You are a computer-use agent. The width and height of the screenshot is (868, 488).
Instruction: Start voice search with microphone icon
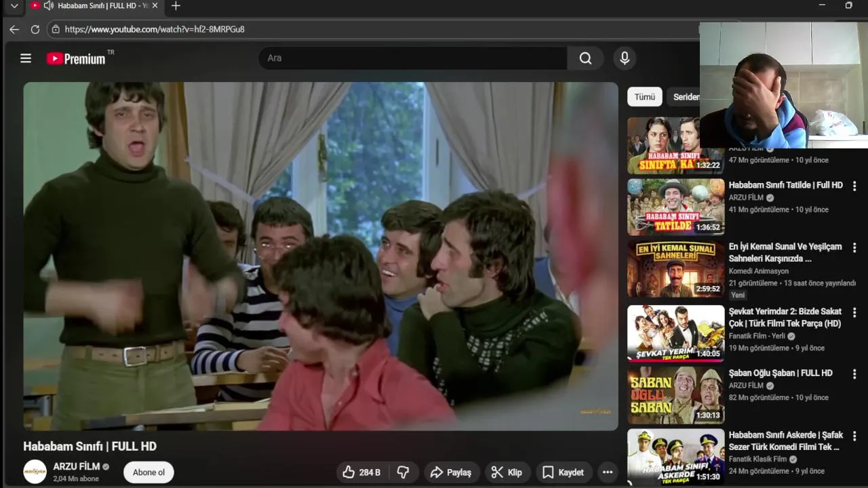[625, 58]
